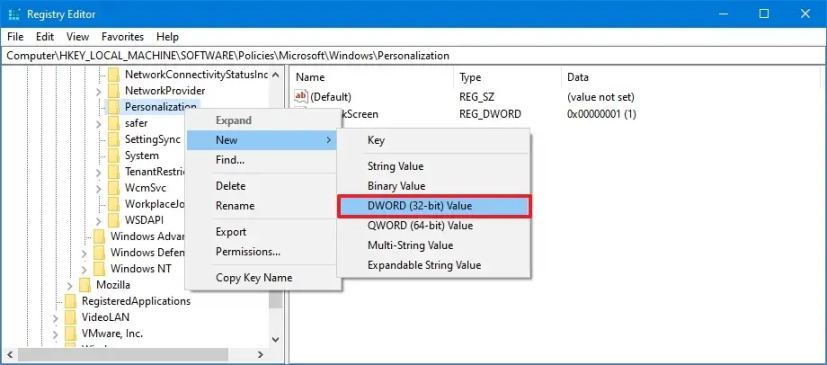Click the VMware, Inc. folder icon
827x365 pixels.
(x=71, y=334)
